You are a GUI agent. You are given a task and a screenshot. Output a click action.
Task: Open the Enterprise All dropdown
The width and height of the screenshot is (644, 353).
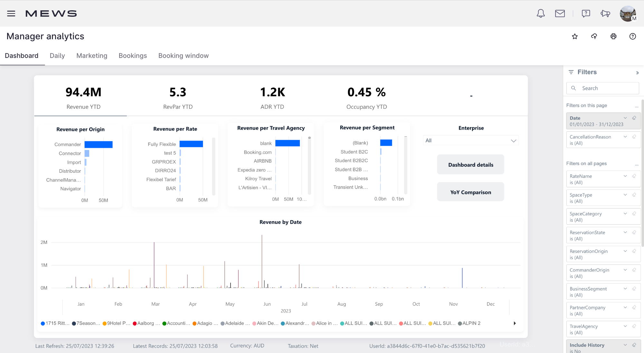pos(471,141)
